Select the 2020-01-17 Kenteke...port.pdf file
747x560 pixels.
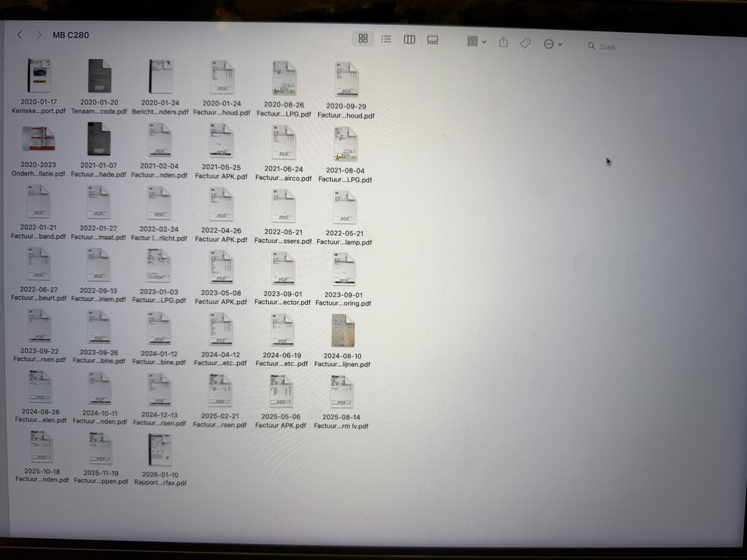39,76
